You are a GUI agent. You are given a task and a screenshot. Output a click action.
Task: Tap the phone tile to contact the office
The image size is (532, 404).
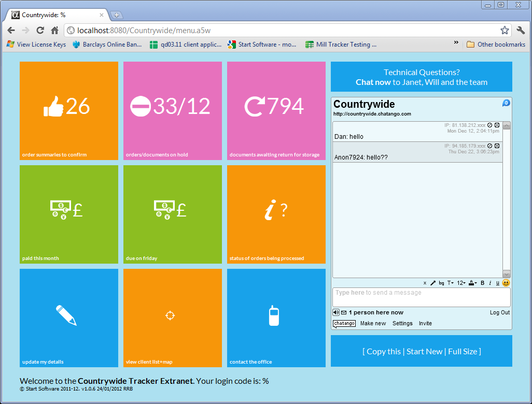click(276, 318)
